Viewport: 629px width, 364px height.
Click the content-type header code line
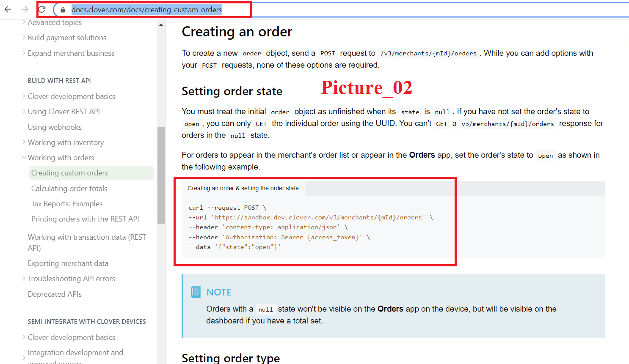coord(268,227)
